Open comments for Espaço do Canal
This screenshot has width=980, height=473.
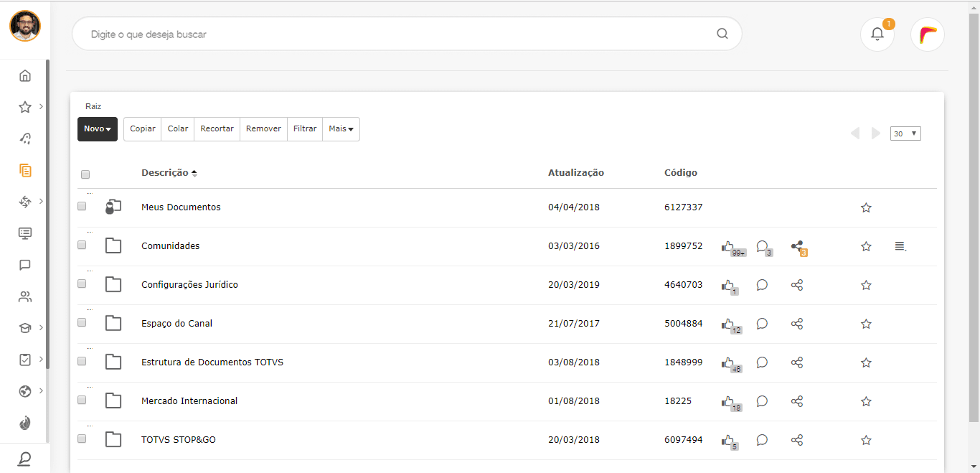762,324
